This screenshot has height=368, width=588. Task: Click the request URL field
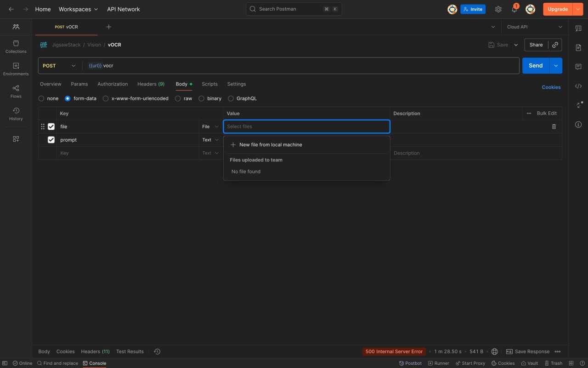click(x=302, y=66)
